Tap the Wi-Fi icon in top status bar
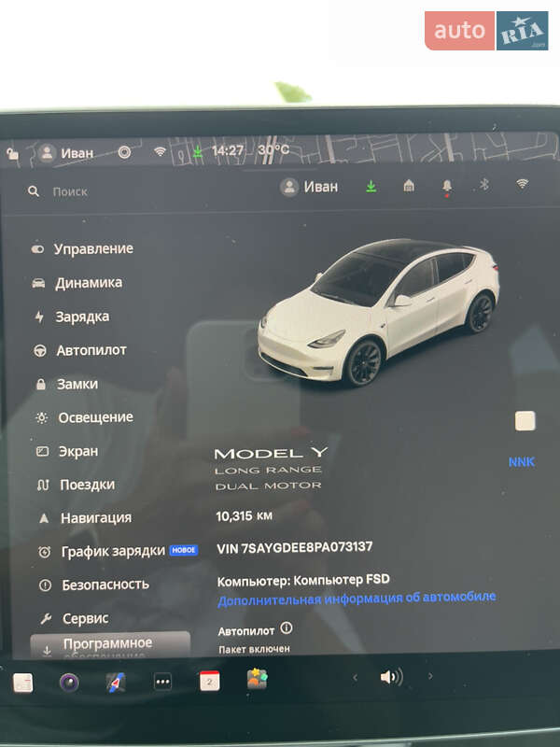Viewport: 560px width, 747px height. point(160,151)
